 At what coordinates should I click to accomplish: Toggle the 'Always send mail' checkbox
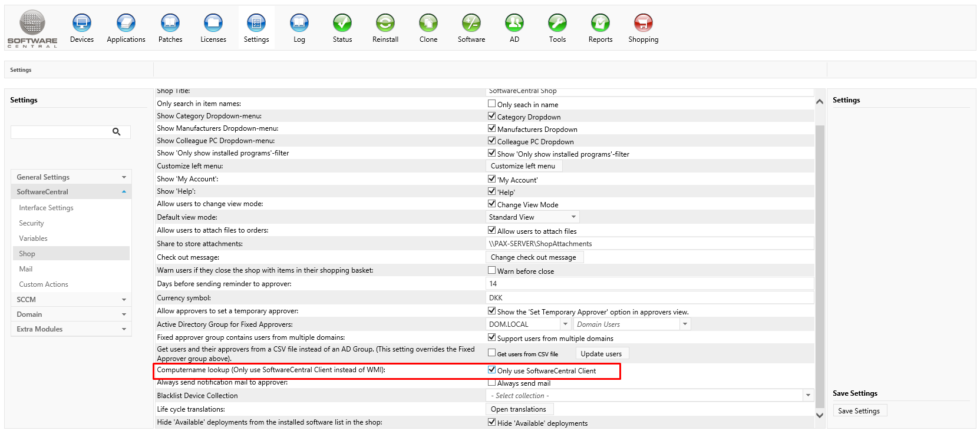tap(491, 383)
